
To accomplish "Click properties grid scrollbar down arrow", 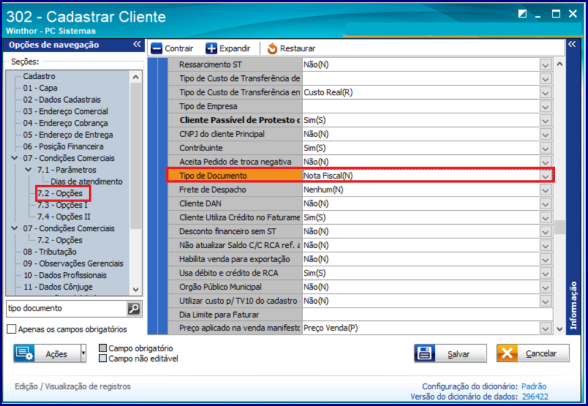I will click(x=560, y=329).
